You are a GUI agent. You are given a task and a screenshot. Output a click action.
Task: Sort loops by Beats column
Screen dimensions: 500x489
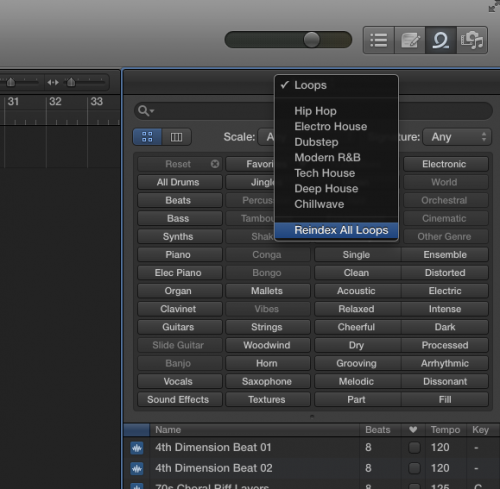click(x=380, y=430)
